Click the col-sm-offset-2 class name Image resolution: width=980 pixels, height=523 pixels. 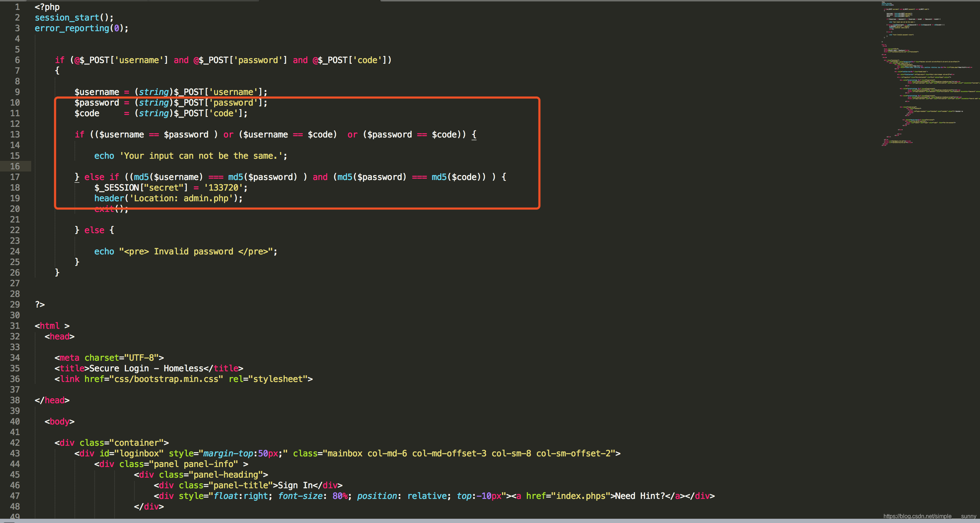[x=573, y=454]
